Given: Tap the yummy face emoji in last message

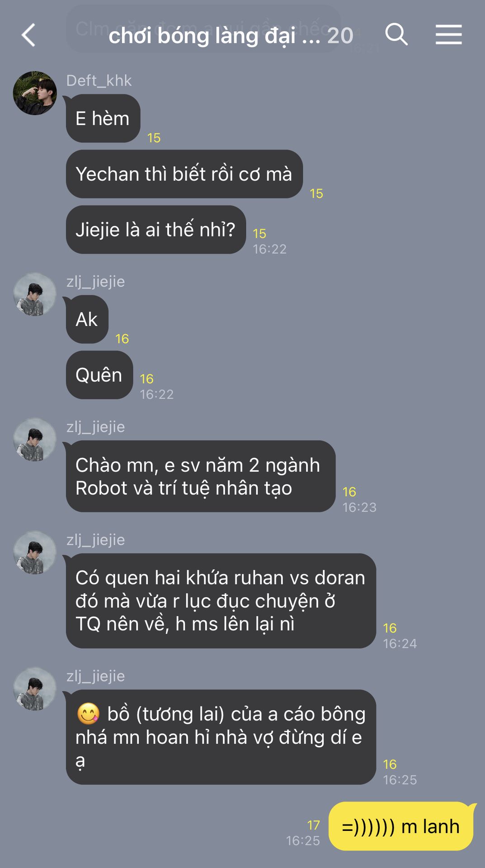Looking at the screenshot, I should click(88, 714).
